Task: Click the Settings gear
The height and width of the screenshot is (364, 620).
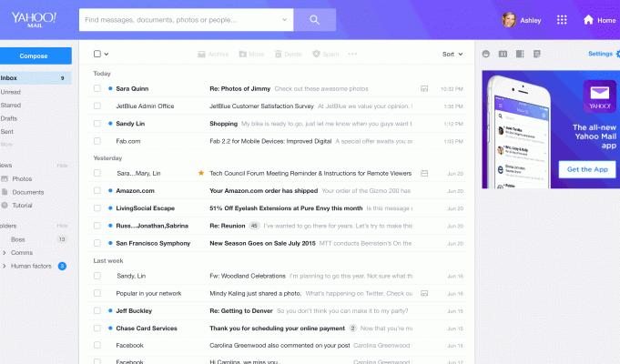Action: point(617,54)
